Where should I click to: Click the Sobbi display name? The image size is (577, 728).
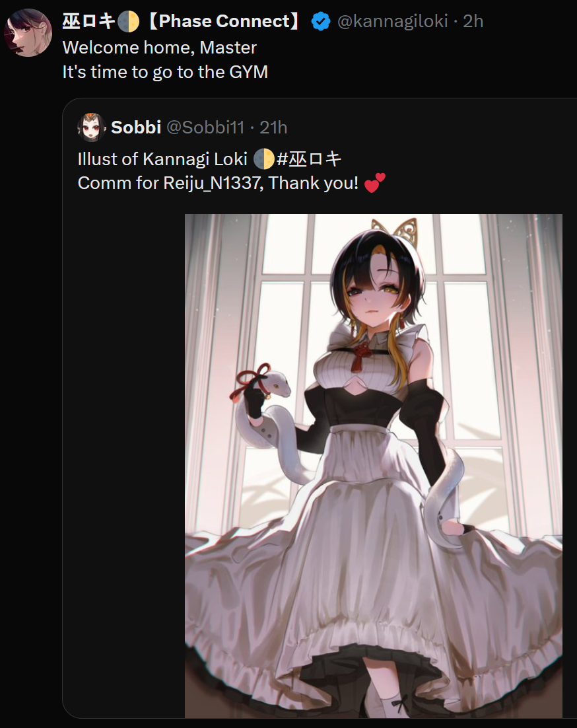pyautogui.click(x=136, y=127)
